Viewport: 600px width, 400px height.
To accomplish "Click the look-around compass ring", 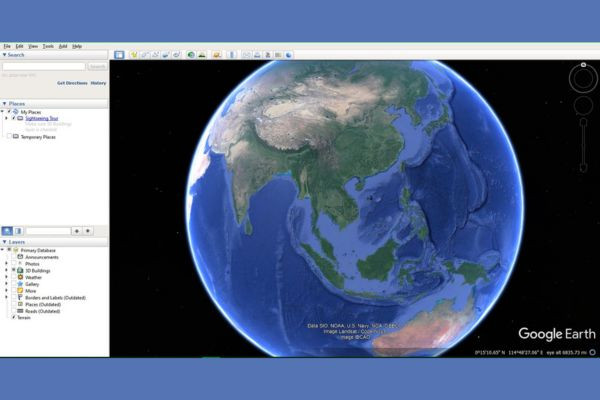I will [x=583, y=79].
